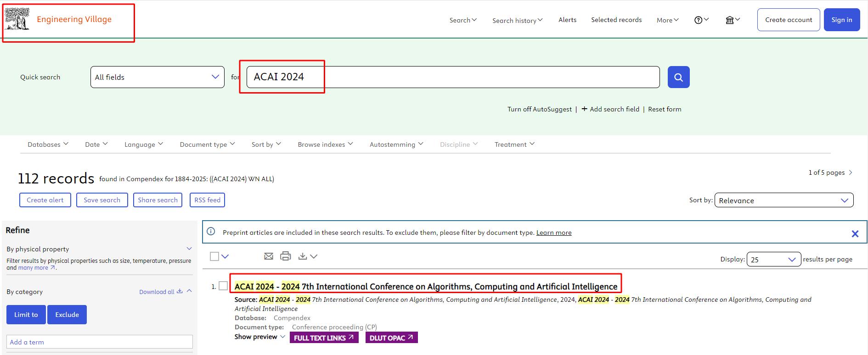Open the Language filter menu
The width and height of the screenshot is (868, 355).
point(144,144)
